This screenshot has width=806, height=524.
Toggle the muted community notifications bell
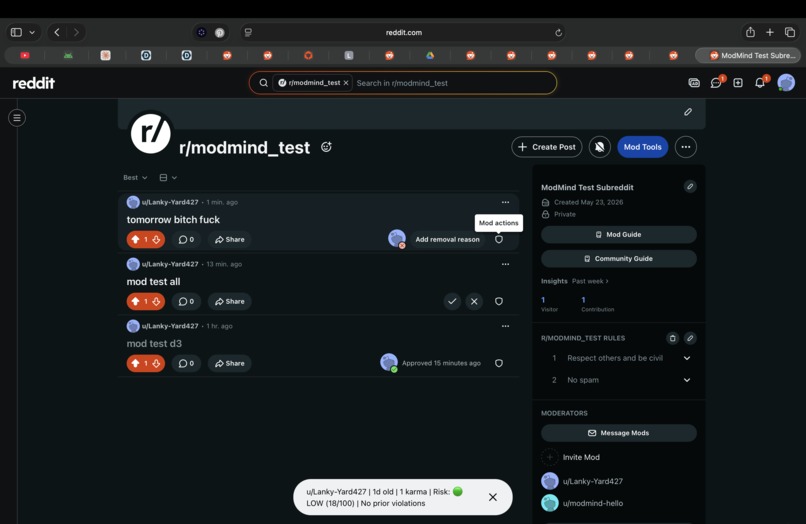(599, 147)
